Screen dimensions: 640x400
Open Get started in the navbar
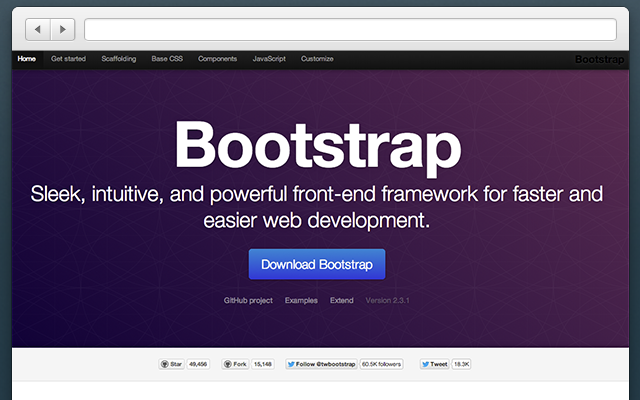[x=68, y=59]
